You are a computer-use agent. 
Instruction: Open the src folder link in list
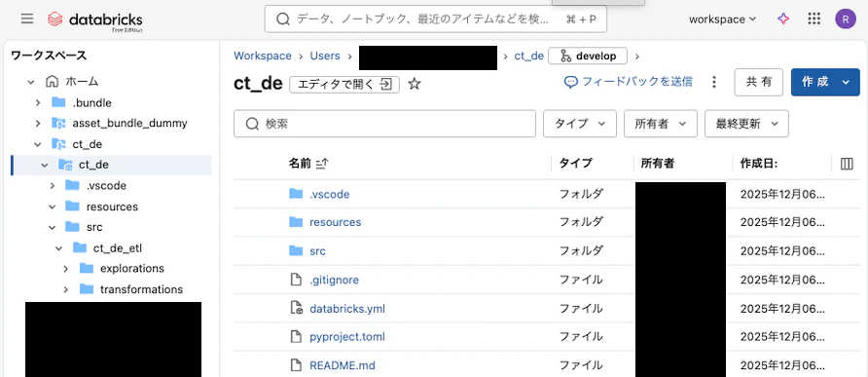coord(317,251)
